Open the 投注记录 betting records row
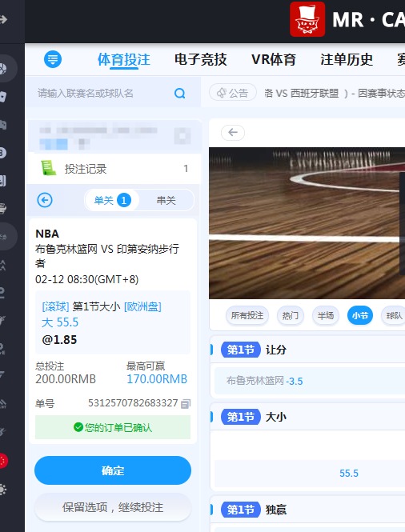Viewport: 405px width, 532px height. click(x=114, y=169)
